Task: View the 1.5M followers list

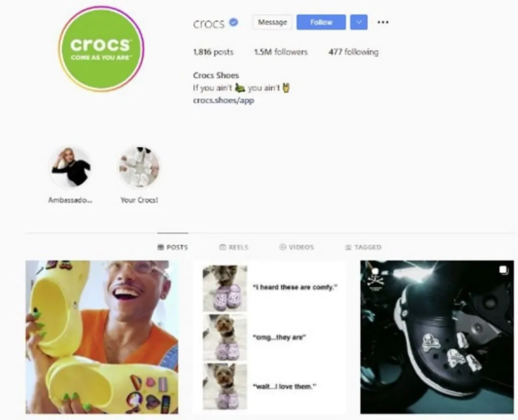Action: 281,52
